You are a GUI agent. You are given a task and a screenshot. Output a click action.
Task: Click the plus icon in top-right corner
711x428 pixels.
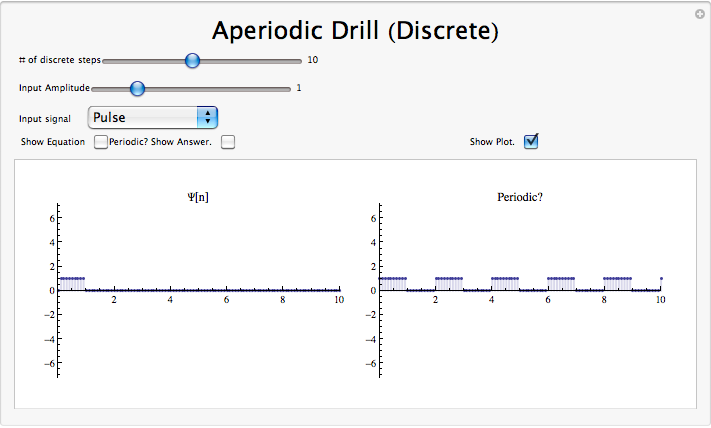tap(699, 14)
